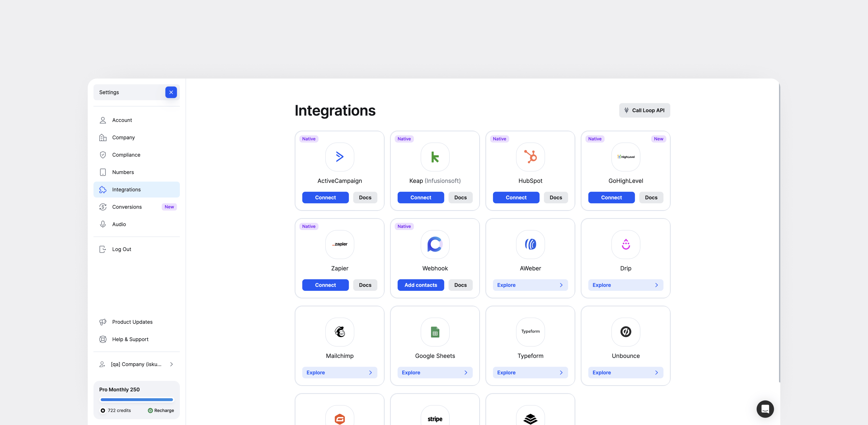Click the Help & Support lifebuoy icon
Viewport: 868px width, 425px height.
103,339
